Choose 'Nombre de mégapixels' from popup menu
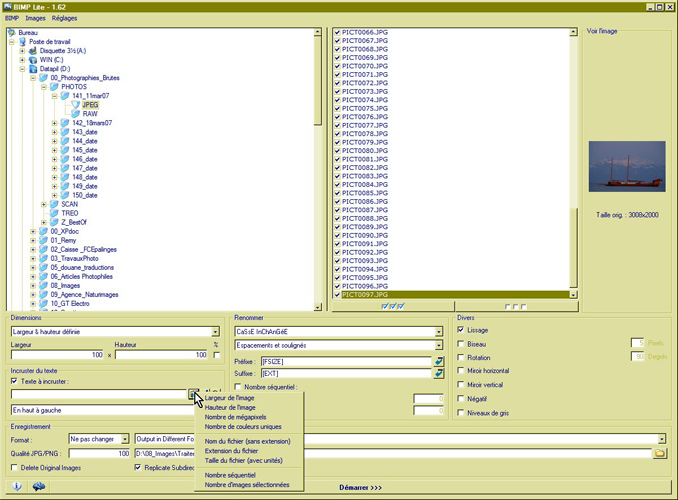This screenshot has width=678, height=500. (x=236, y=415)
